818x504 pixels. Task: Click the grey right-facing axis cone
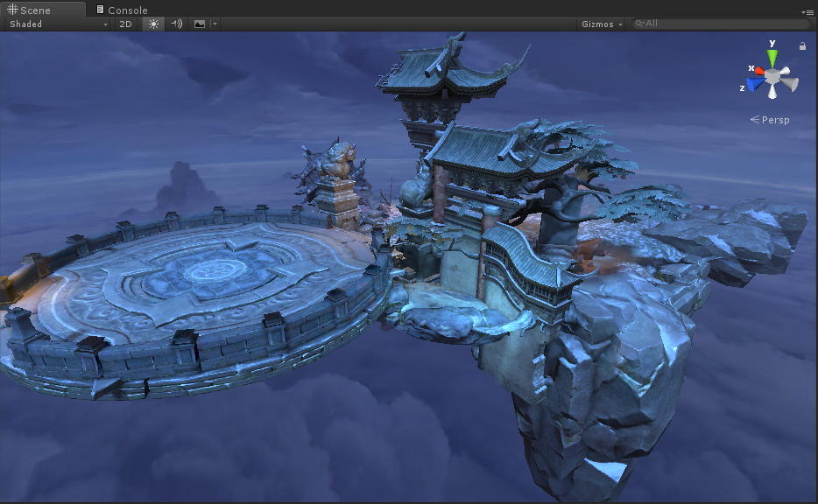click(x=790, y=84)
